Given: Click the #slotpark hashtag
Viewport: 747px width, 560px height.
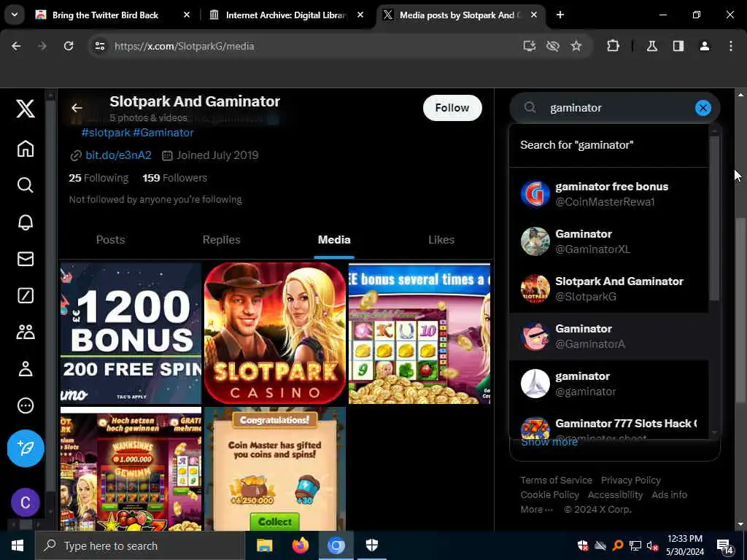Looking at the screenshot, I should [106, 133].
